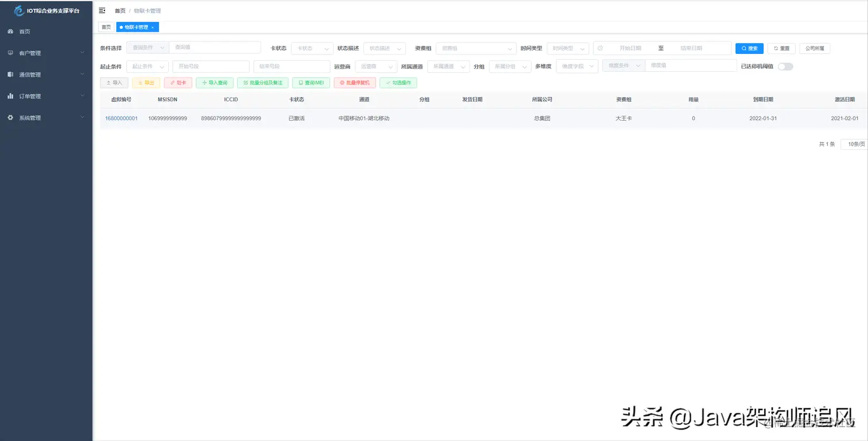Select the 划卡 card operation icon
The height and width of the screenshot is (441, 868).
(x=177, y=83)
